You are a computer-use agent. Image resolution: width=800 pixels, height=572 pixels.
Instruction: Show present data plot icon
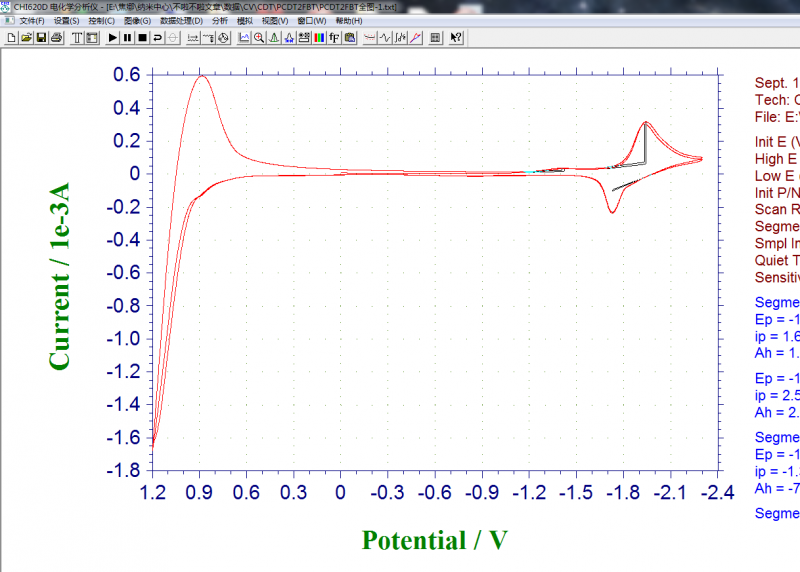point(244,38)
